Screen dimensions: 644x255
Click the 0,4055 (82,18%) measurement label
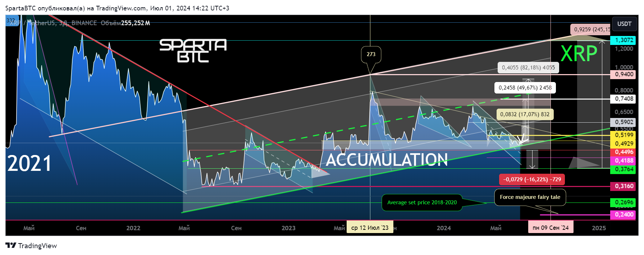click(x=528, y=68)
